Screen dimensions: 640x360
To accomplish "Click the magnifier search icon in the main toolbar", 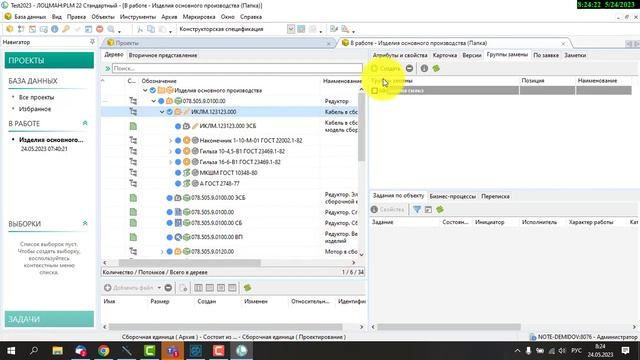I will pos(111,29).
